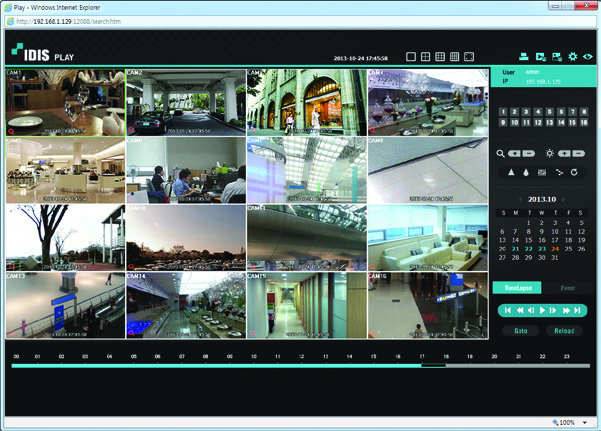The image size is (601, 431).
Task: Click the Goto button
Action: [x=520, y=330]
